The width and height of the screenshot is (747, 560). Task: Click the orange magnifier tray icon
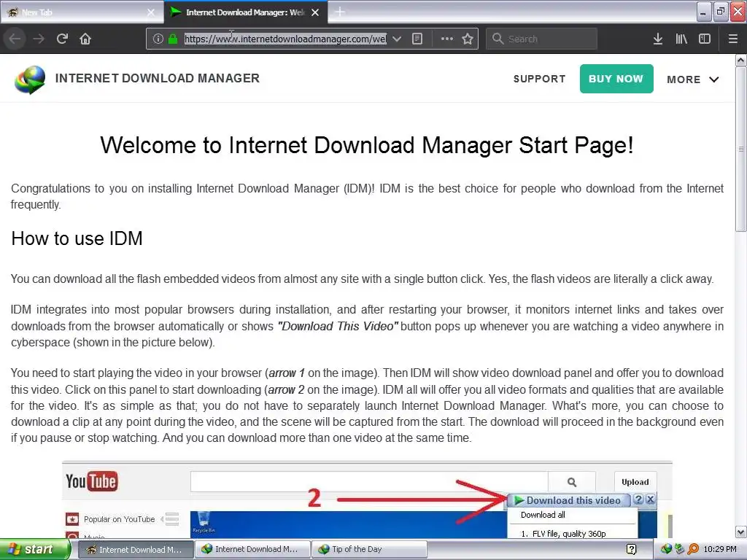click(x=693, y=549)
